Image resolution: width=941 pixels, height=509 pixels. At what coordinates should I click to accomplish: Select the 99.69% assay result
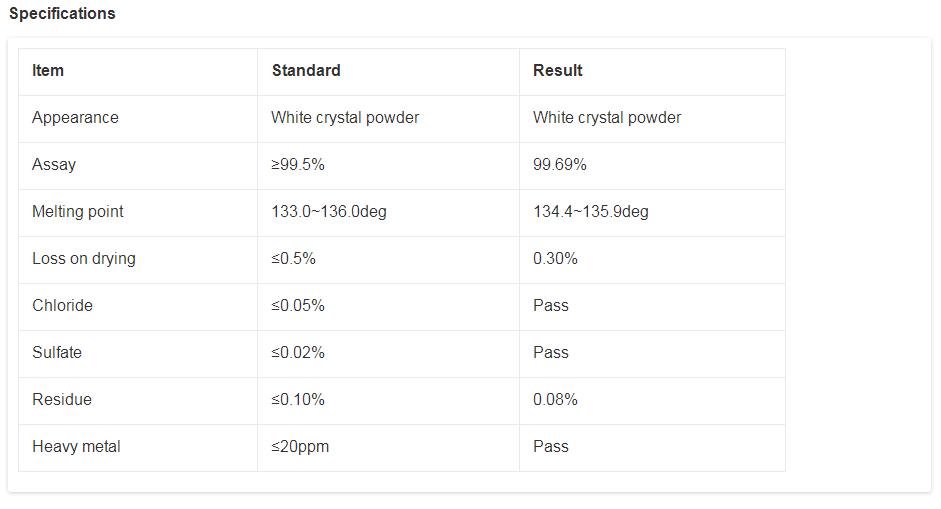(x=560, y=165)
